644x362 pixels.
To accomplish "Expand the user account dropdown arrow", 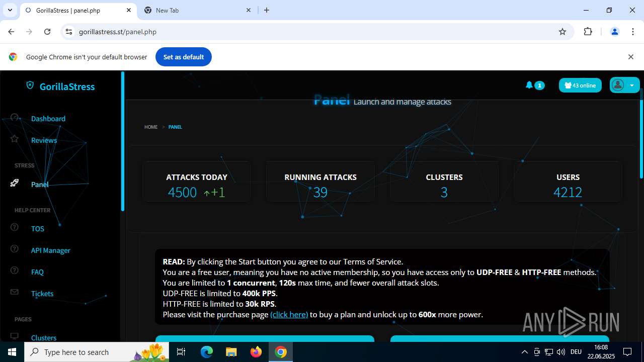I will click(x=632, y=85).
